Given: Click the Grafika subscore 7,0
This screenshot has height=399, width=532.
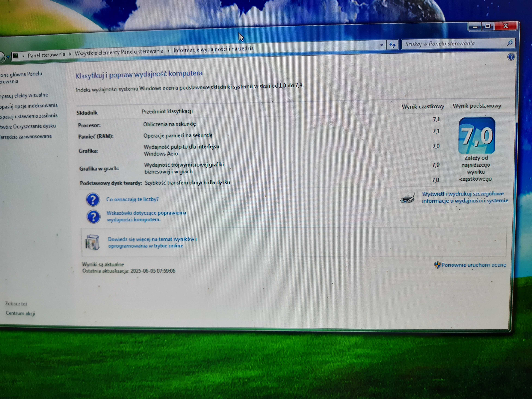Looking at the screenshot, I should coord(436,146).
